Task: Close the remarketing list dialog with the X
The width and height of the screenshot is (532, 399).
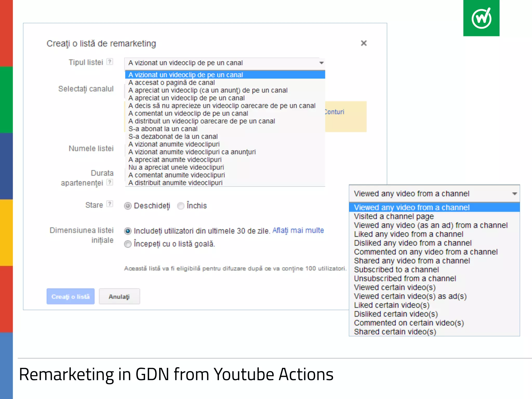Action: pos(364,43)
